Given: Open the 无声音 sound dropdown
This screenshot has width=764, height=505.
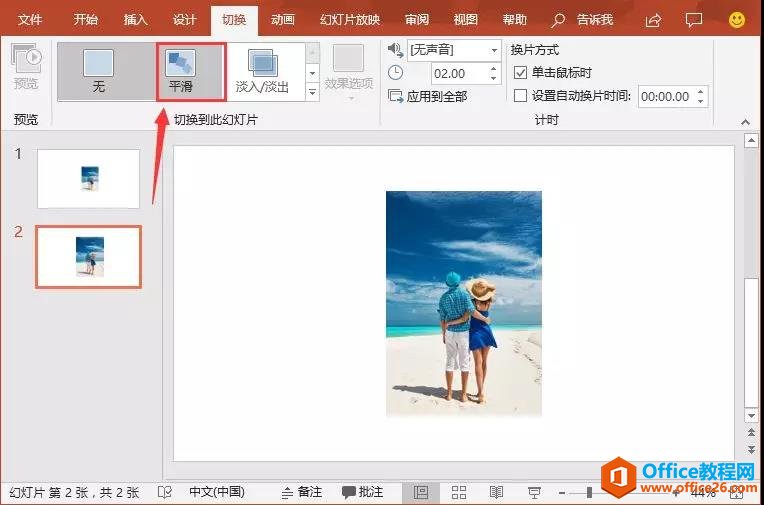Looking at the screenshot, I should click(494, 50).
